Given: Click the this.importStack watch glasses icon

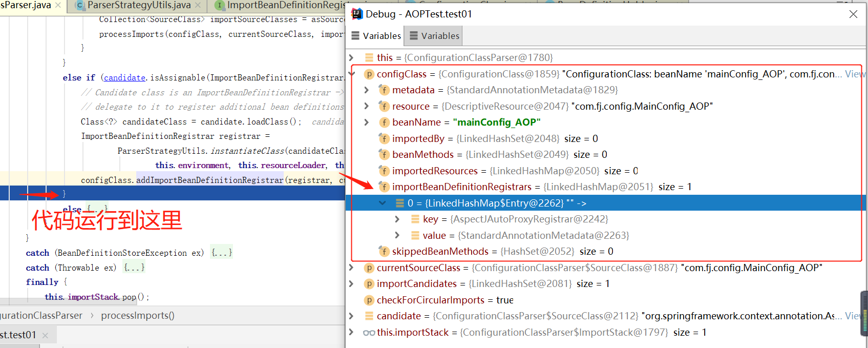Looking at the screenshot, I should coord(369,333).
